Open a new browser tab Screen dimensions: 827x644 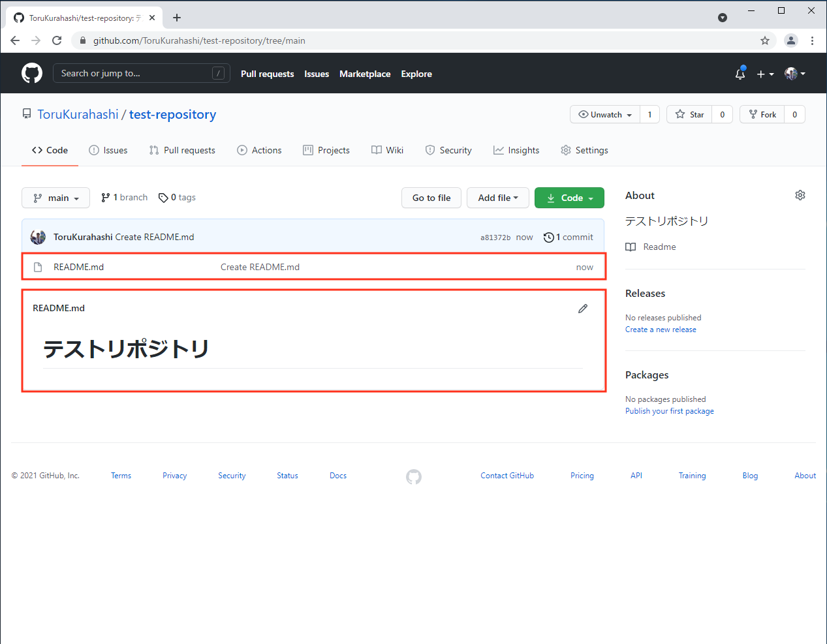coord(177,18)
